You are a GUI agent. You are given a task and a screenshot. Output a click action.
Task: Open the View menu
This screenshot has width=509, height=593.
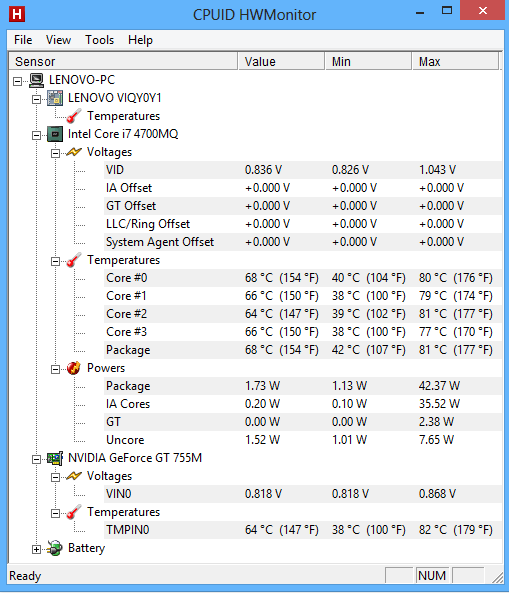[x=58, y=40]
